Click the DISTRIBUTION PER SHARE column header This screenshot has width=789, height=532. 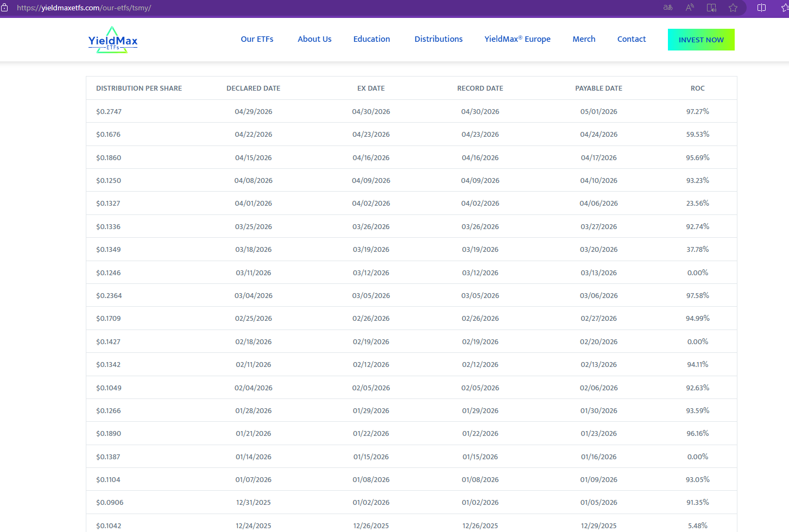pyautogui.click(x=139, y=88)
